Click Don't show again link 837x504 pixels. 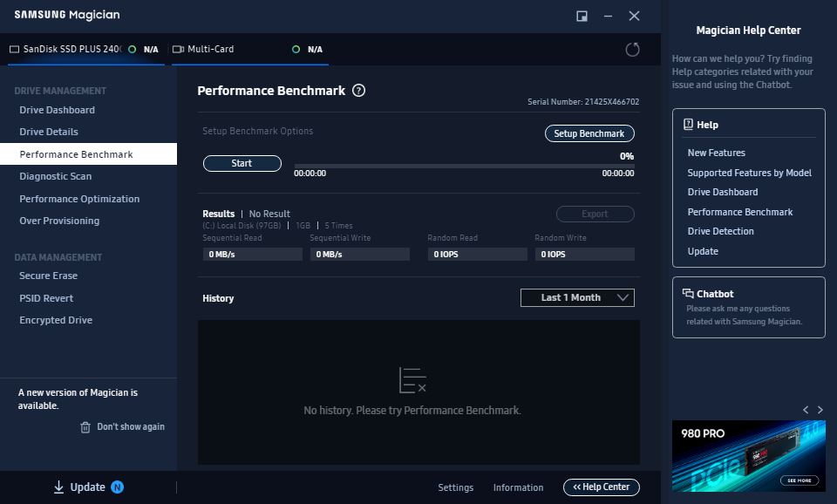point(131,426)
